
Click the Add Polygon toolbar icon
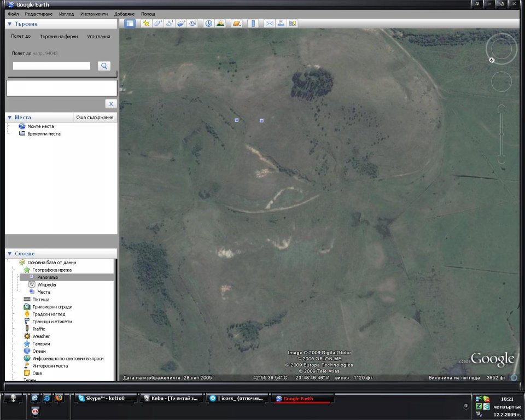(x=157, y=23)
